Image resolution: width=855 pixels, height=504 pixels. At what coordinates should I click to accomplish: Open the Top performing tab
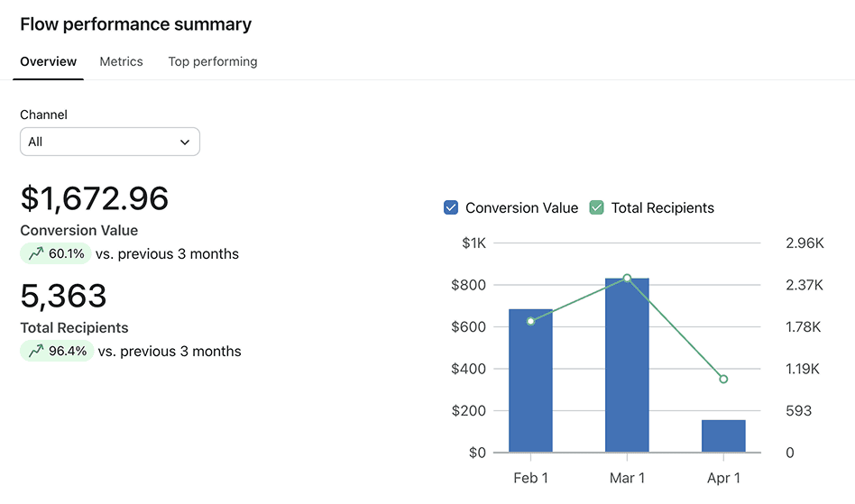coord(213,61)
